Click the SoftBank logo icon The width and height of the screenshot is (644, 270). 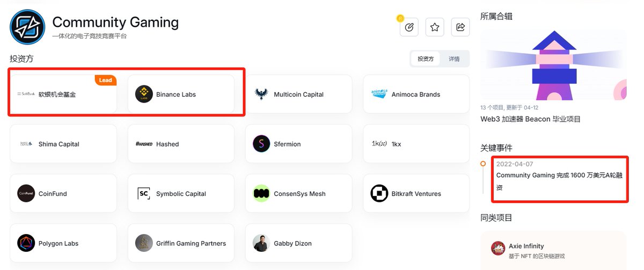26,94
